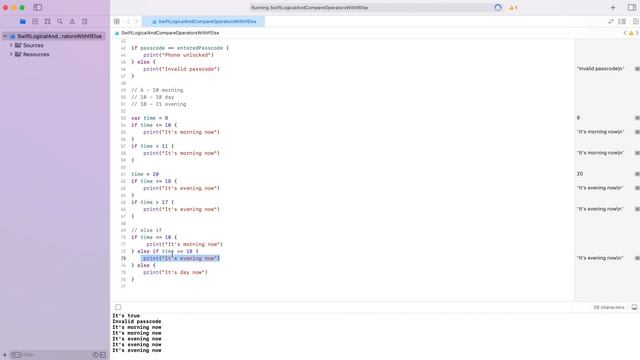Image resolution: width=640 pixels, height=360 pixels.
Task: Click the "// else if" comment line
Action: click(147, 230)
